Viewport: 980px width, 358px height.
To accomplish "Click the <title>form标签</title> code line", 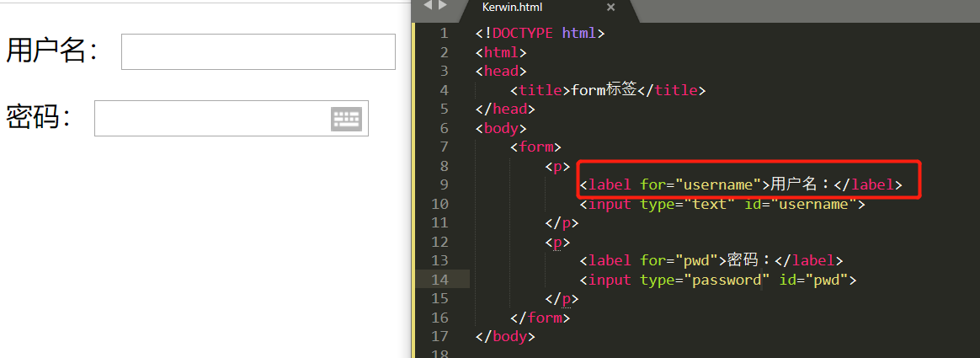I will 608,91.
